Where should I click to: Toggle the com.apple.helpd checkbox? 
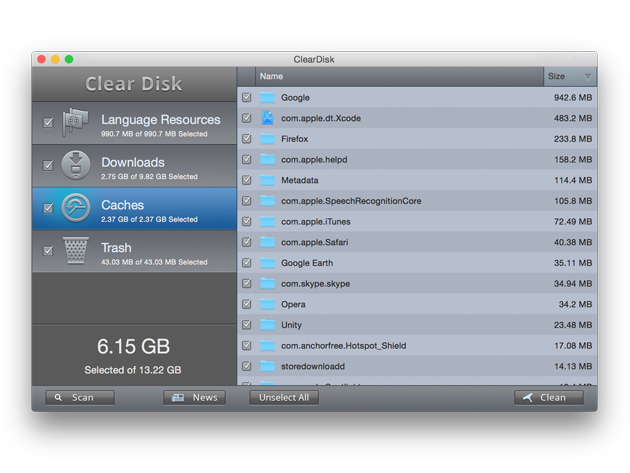[247, 159]
